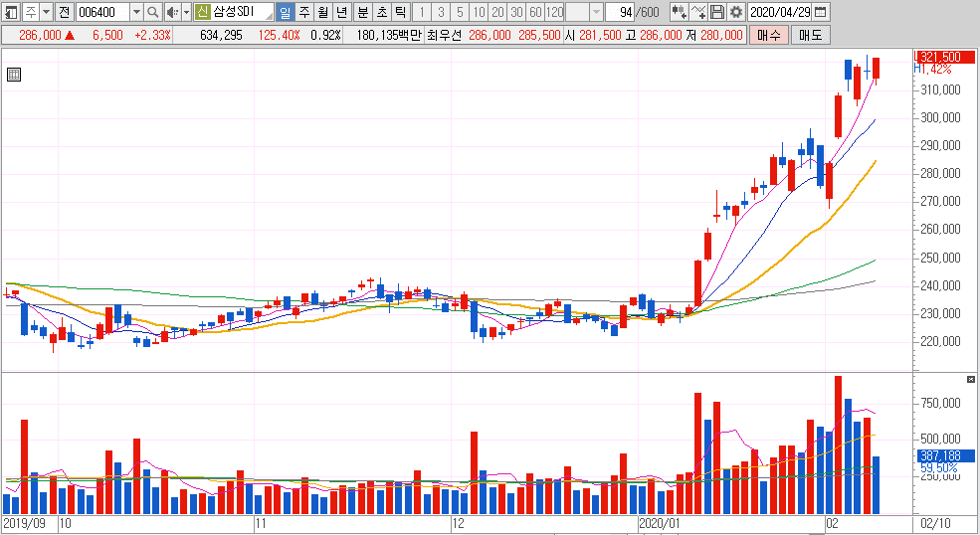Image resolution: width=980 pixels, height=535 pixels.
Task: Click the speaker sound icon
Action: [170, 12]
